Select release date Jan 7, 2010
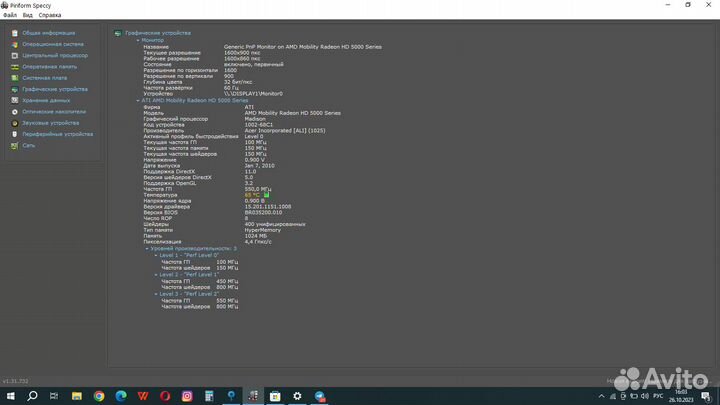The image size is (720, 405). pos(259,166)
